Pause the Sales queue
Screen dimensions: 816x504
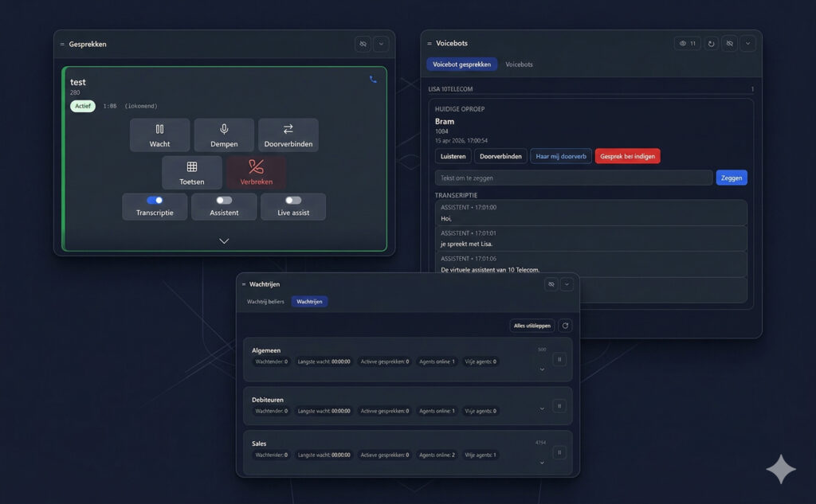point(559,452)
